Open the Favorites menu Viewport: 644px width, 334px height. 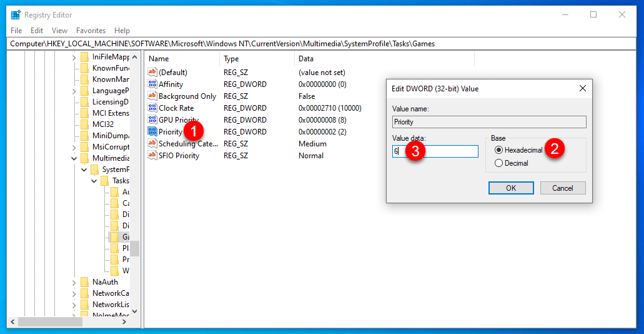91,31
